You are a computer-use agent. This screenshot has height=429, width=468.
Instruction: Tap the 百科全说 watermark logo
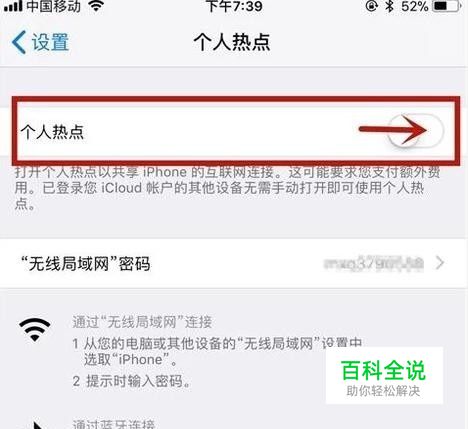coord(384,375)
